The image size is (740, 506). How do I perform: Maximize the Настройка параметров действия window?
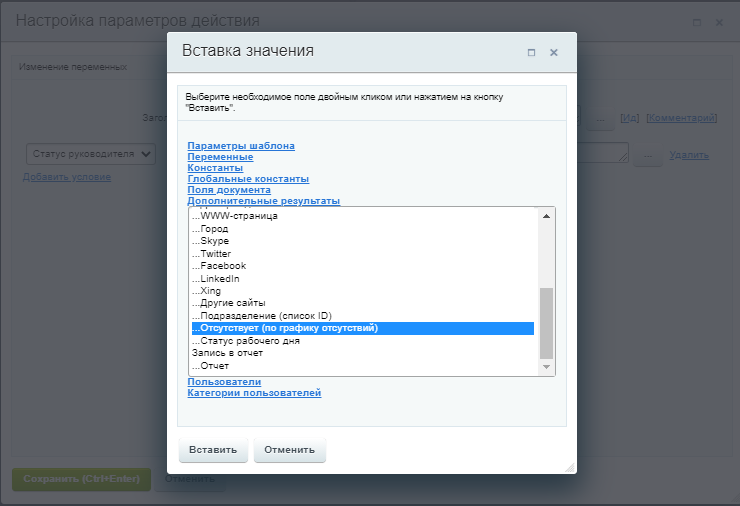click(x=697, y=22)
